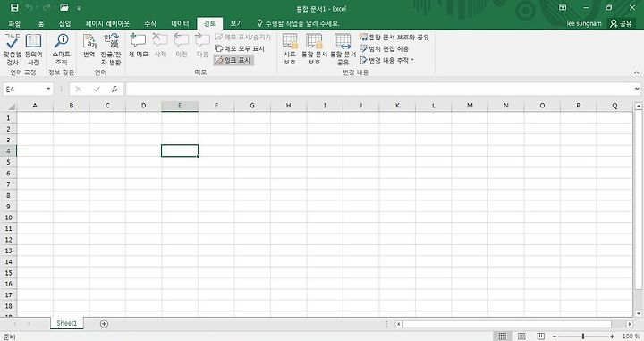Click the Delete comment (삭제) icon
The image size is (644, 341).
[x=160, y=46]
